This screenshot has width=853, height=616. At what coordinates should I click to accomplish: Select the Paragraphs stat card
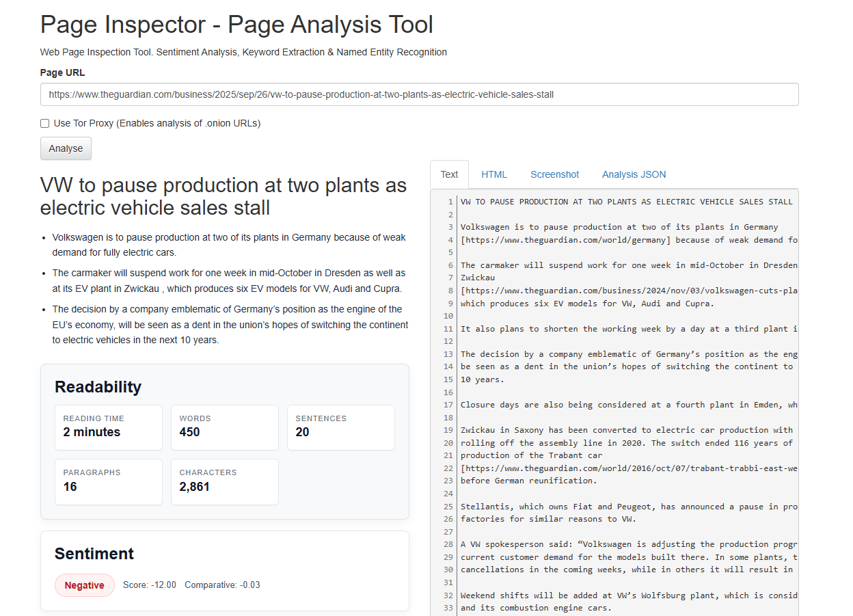[109, 481]
